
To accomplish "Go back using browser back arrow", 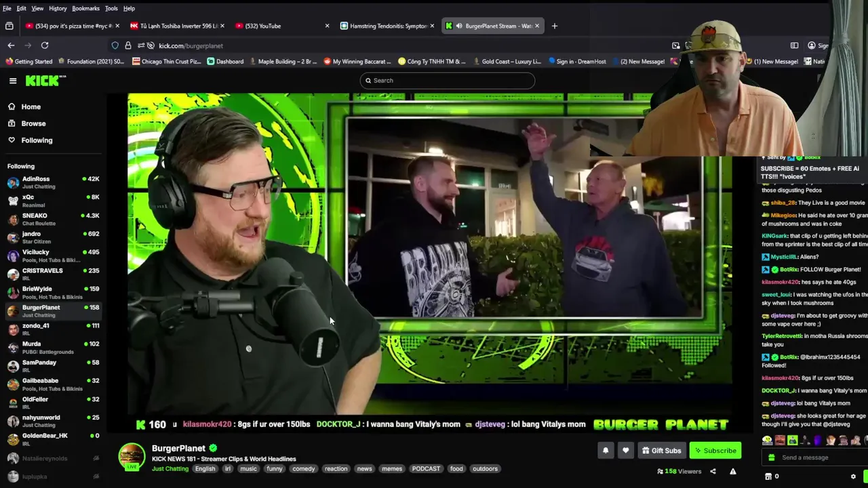I will click(x=11, y=45).
